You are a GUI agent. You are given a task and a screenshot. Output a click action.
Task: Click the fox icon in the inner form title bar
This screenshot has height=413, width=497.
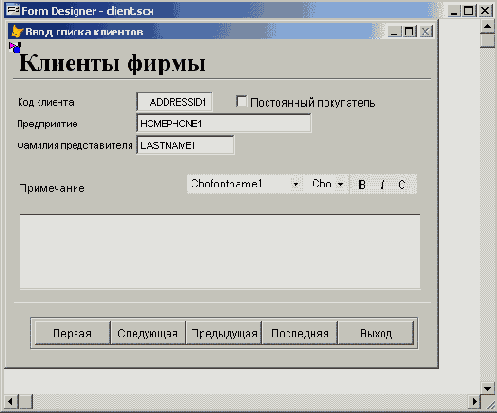pos(17,31)
